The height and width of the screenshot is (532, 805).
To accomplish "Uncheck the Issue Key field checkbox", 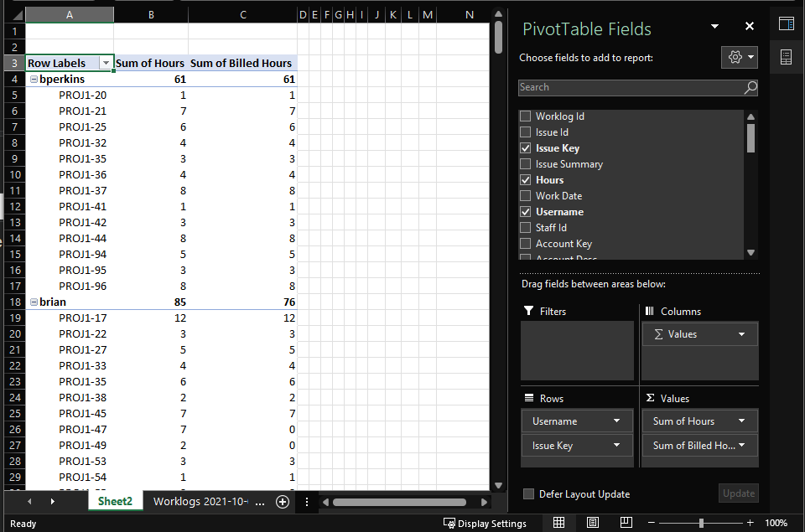I will [526, 148].
